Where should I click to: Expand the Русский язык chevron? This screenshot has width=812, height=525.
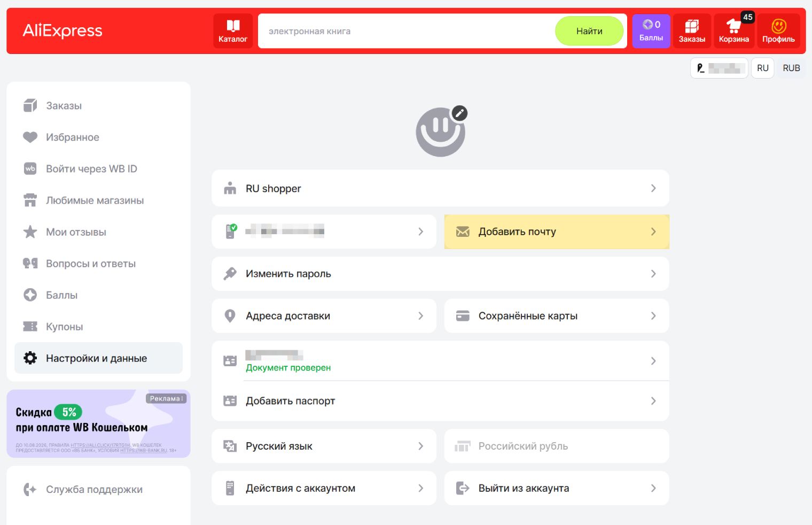(x=421, y=446)
